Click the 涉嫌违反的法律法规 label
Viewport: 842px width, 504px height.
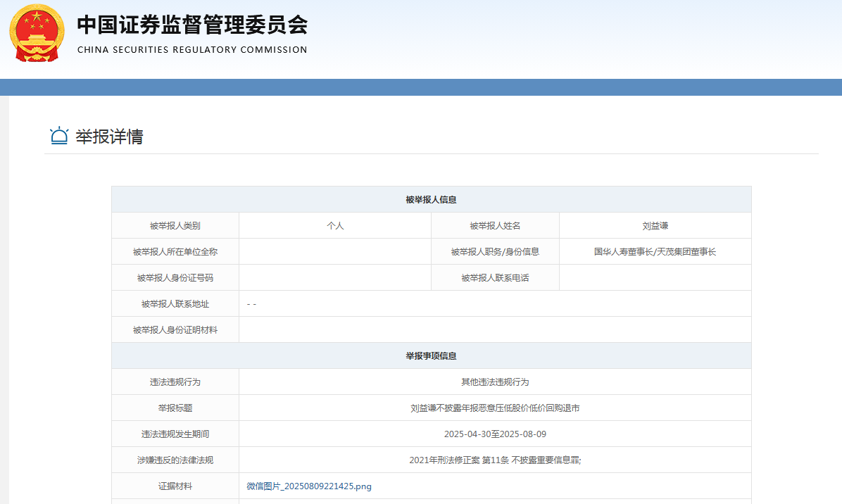(x=175, y=460)
